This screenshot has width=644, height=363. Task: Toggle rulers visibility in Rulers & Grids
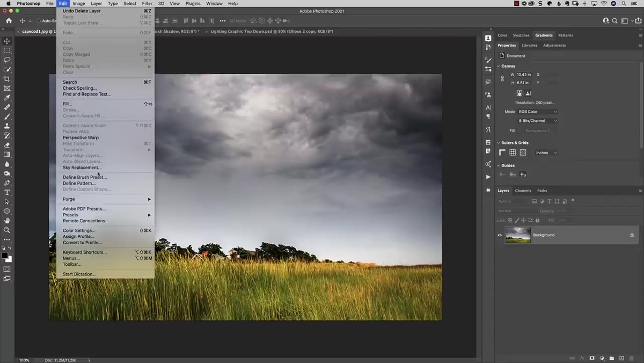[502, 153]
